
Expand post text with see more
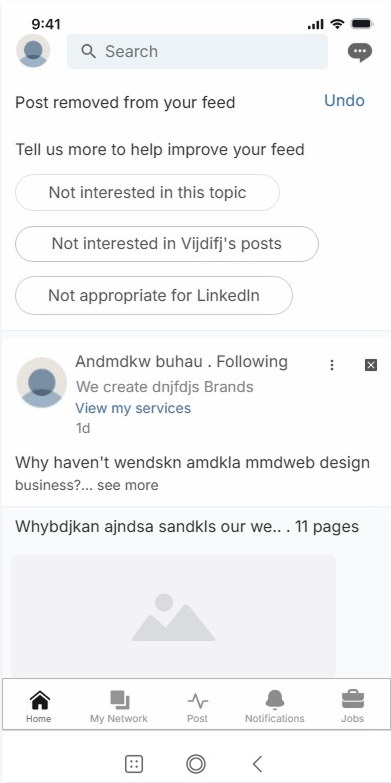click(128, 485)
